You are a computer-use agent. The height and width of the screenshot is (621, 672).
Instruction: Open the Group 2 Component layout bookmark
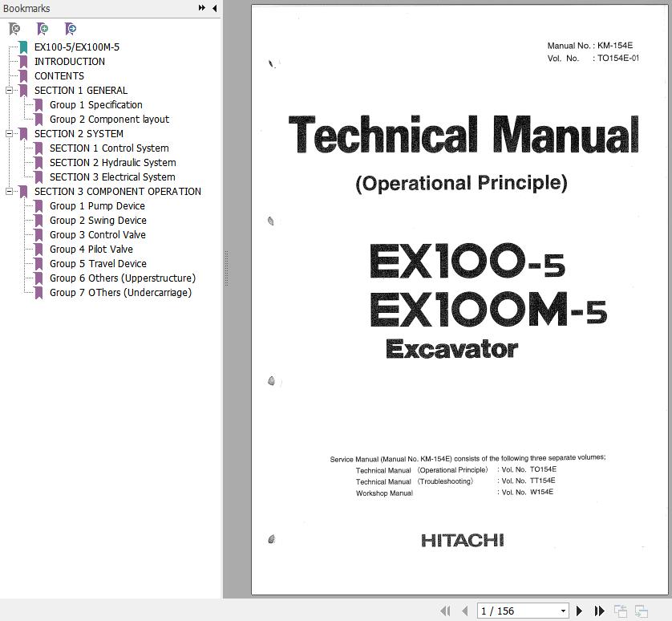click(109, 120)
